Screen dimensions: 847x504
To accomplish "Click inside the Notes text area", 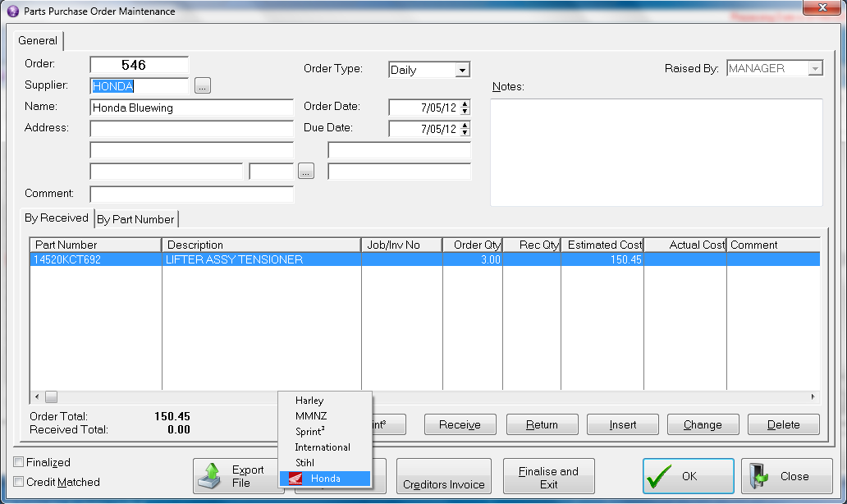I will pyautogui.click(x=657, y=153).
